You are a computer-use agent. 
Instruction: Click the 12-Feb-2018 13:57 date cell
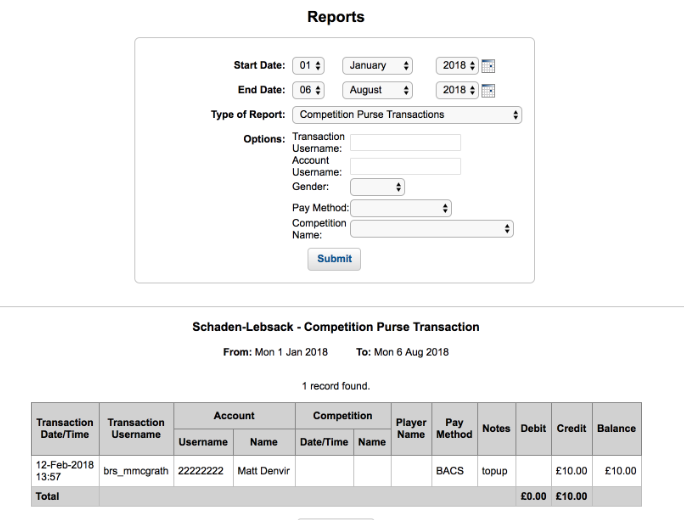[x=65, y=471]
